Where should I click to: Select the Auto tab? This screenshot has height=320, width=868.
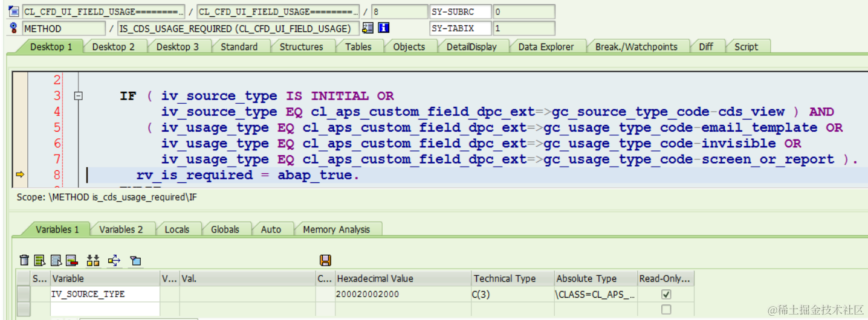tap(271, 229)
